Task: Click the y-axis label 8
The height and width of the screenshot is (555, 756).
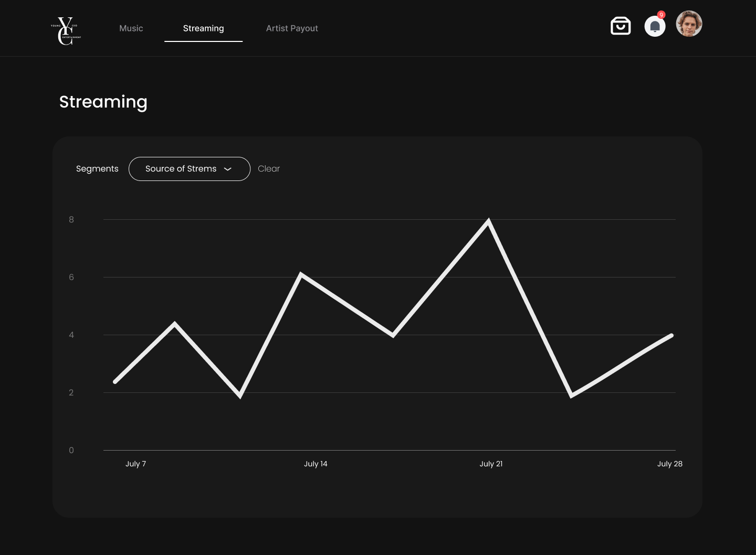Action: (71, 220)
